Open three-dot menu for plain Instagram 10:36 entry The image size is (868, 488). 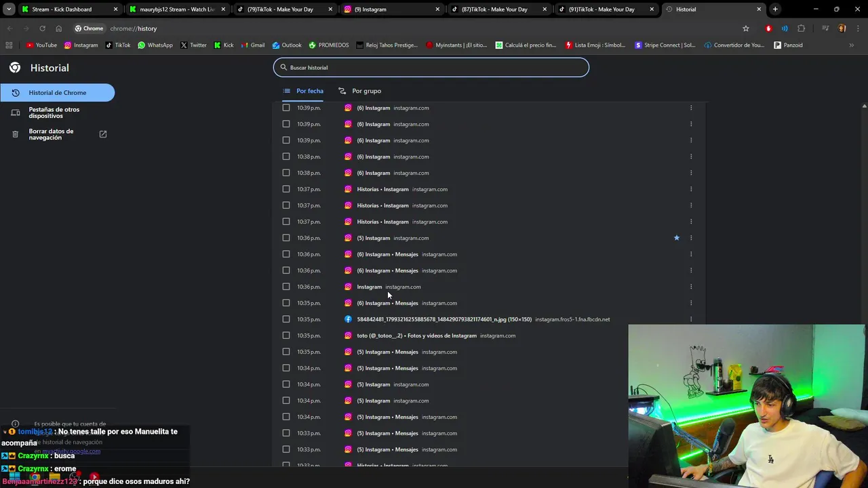coord(691,287)
